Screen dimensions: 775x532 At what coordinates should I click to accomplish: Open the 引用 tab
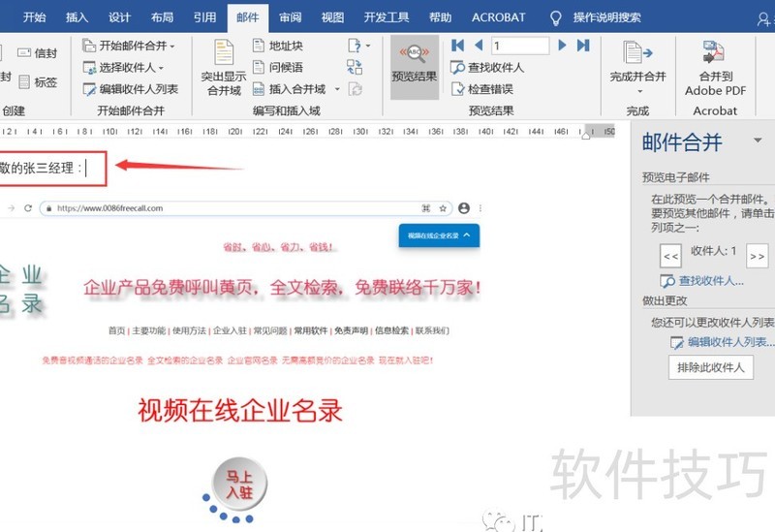[x=204, y=17]
